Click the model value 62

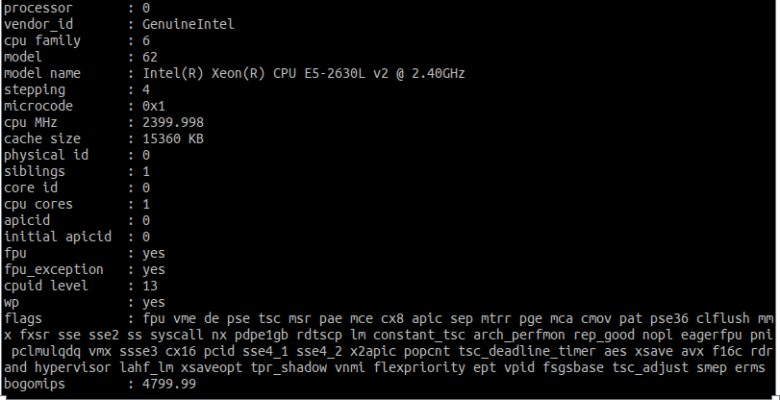point(152,57)
